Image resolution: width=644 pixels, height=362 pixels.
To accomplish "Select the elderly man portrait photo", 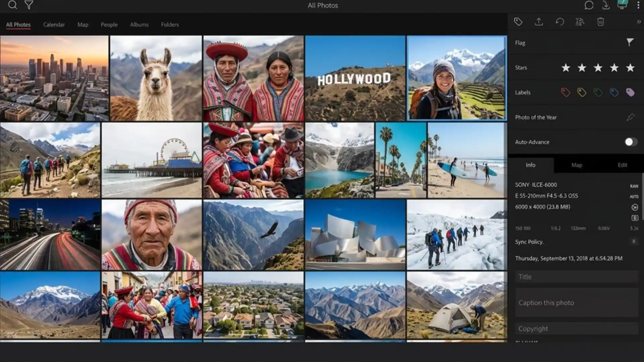I will point(152,235).
